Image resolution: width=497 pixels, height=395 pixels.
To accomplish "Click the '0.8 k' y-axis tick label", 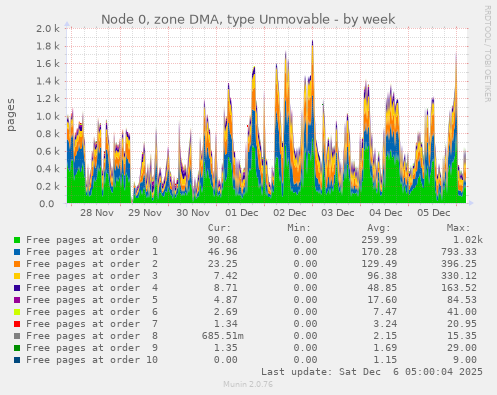I will pyautogui.click(x=48, y=134).
